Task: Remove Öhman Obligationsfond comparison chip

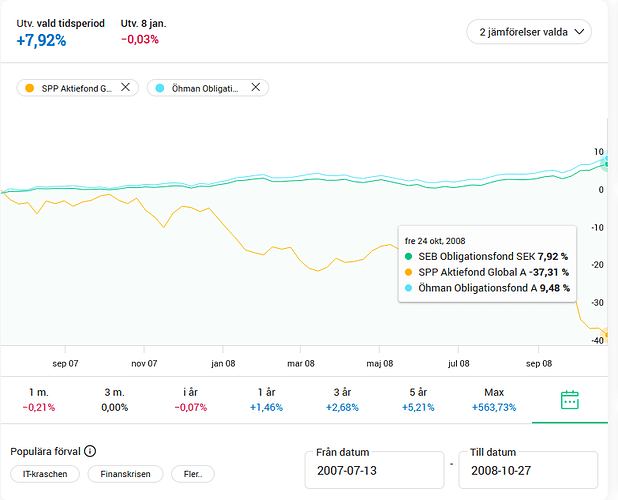Action: point(255,87)
